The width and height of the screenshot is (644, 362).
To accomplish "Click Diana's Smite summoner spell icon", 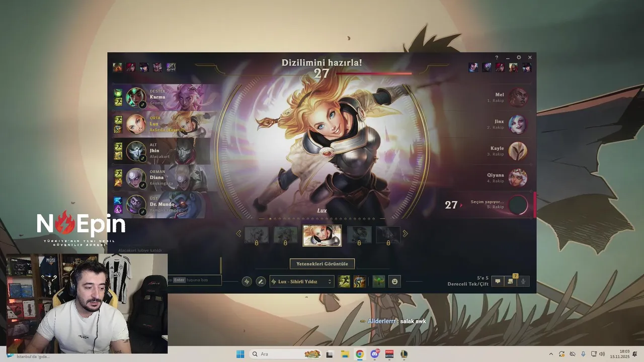I will [x=118, y=182].
